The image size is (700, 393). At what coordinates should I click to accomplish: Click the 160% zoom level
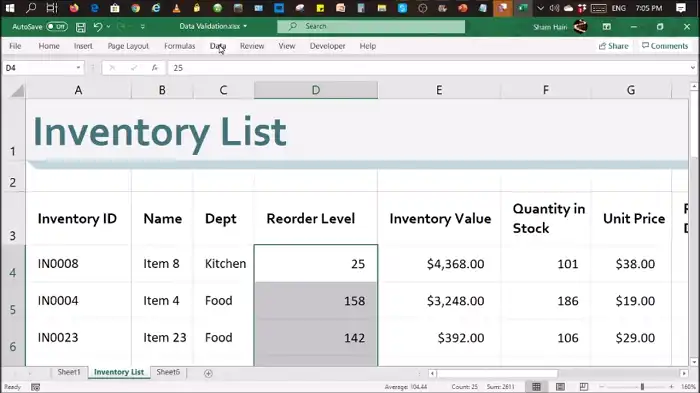click(689, 387)
